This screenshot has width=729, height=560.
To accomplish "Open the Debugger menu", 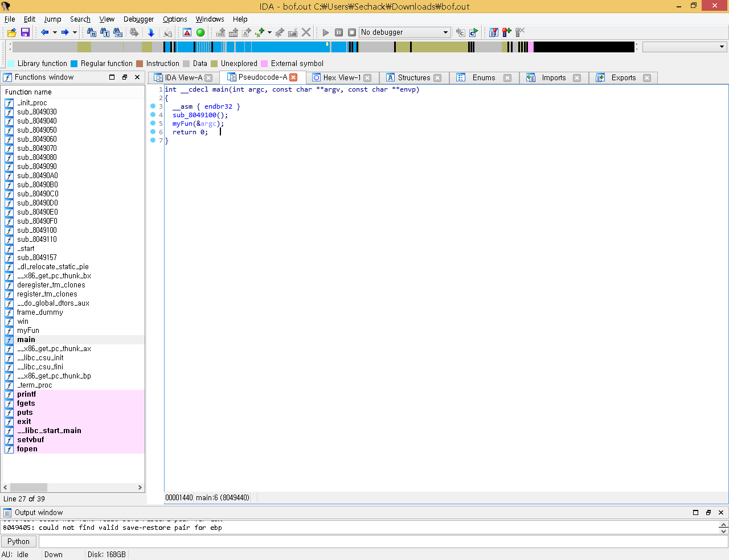I will tap(138, 19).
